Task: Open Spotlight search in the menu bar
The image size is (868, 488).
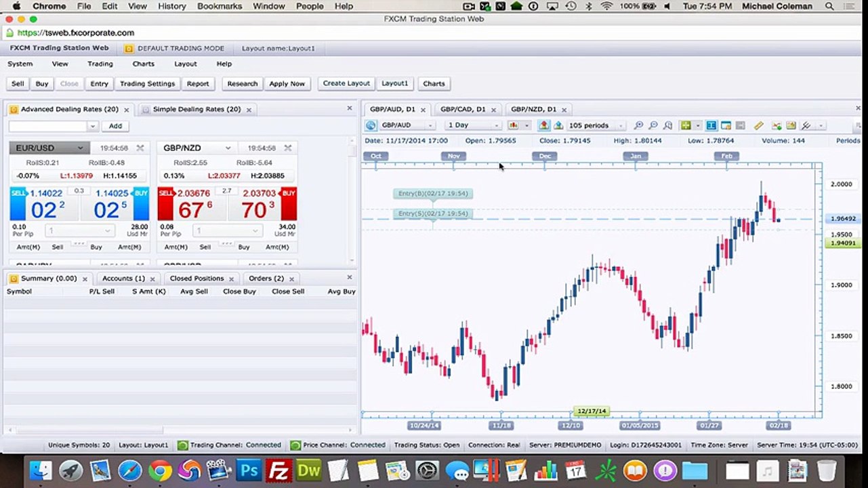Action: [x=829, y=6]
